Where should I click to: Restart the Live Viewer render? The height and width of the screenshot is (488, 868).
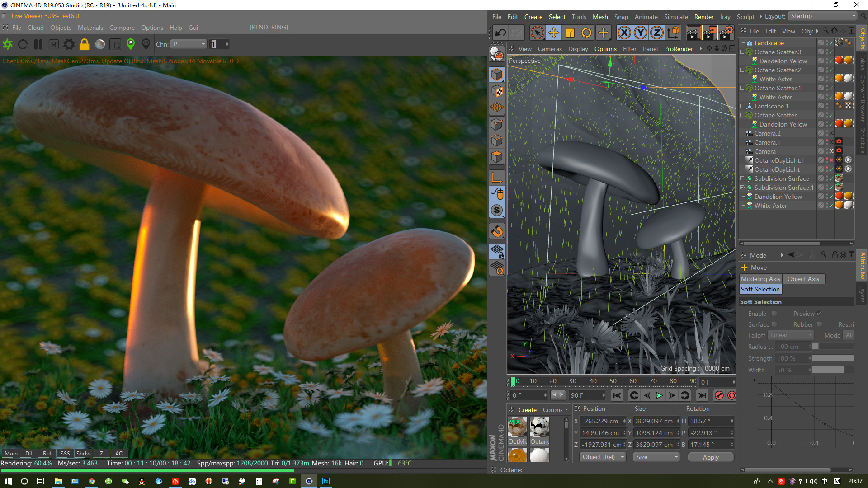pyautogui.click(x=23, y=44)
